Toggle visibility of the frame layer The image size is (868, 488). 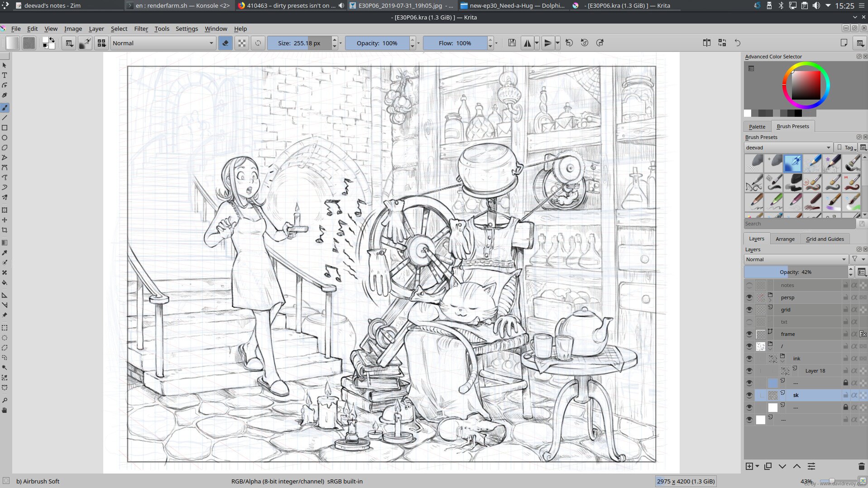(749, 334)
